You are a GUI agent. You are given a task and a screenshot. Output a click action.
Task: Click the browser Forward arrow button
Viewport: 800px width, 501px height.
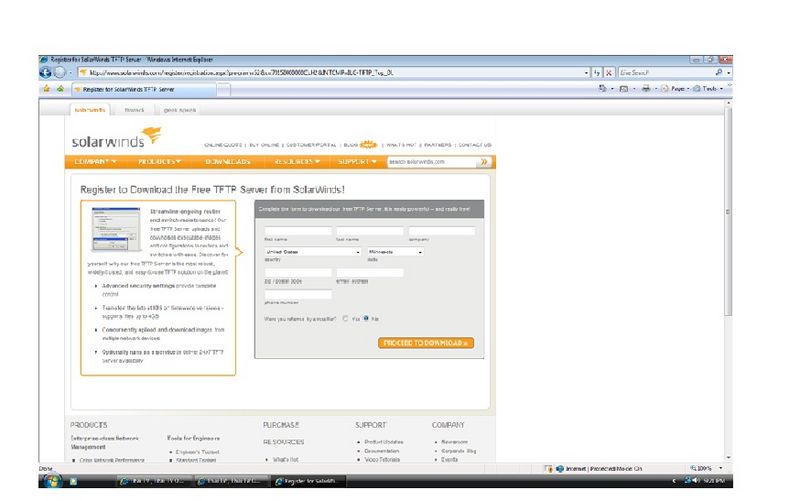click(x=60, y=72)
